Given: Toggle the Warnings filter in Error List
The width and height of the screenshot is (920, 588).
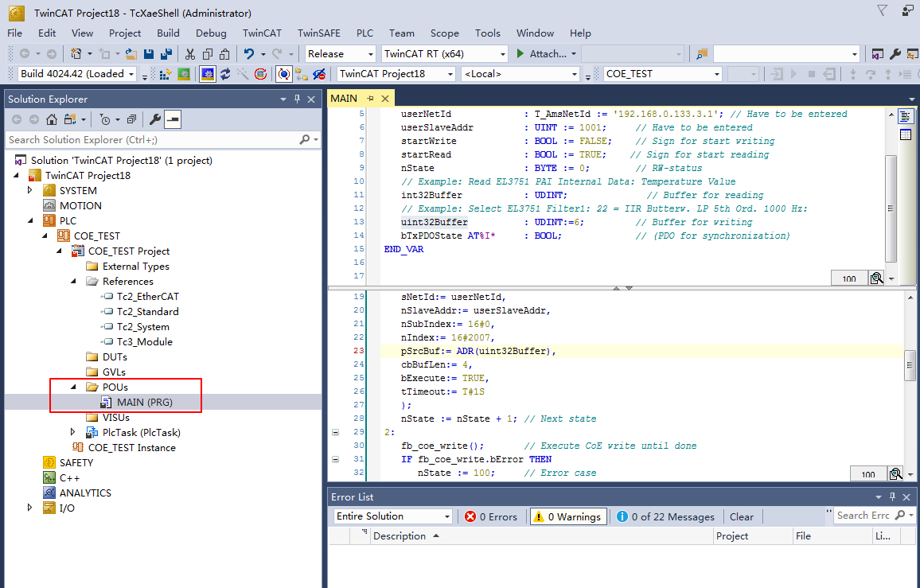Looking at the screenshot, I should [x=568, y=516].
